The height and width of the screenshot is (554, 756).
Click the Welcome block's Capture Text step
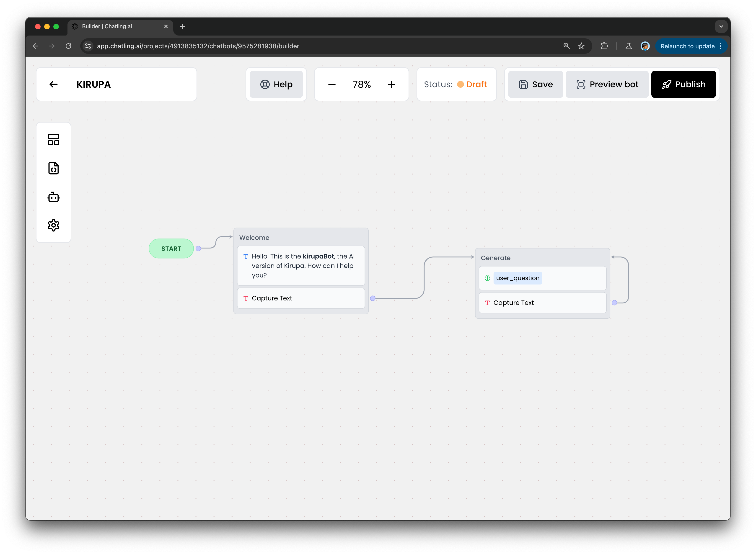pyautogui.click(x=301, y=298)
